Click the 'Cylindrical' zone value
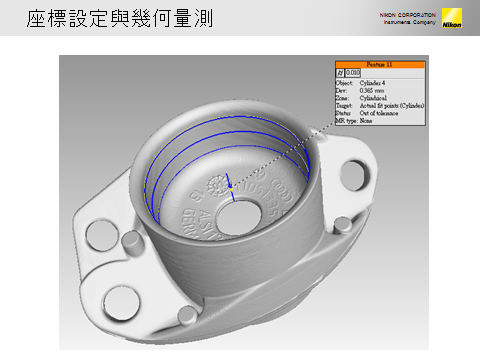480x360 pixels. [373, 98]
